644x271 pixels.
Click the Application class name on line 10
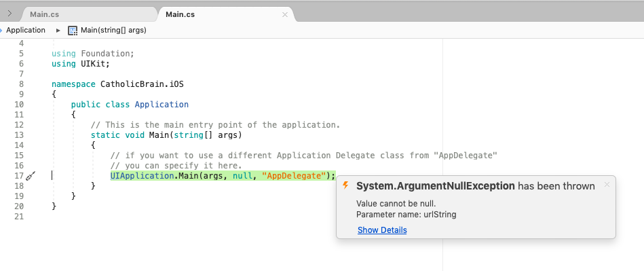162,105
